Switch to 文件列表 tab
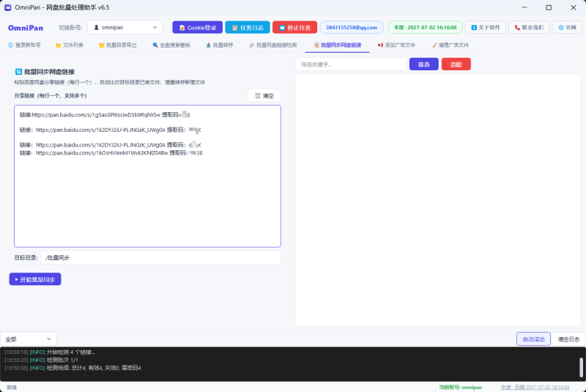This screenshot has width=586, height=392. pyautogui.click(x=70, y=45)
